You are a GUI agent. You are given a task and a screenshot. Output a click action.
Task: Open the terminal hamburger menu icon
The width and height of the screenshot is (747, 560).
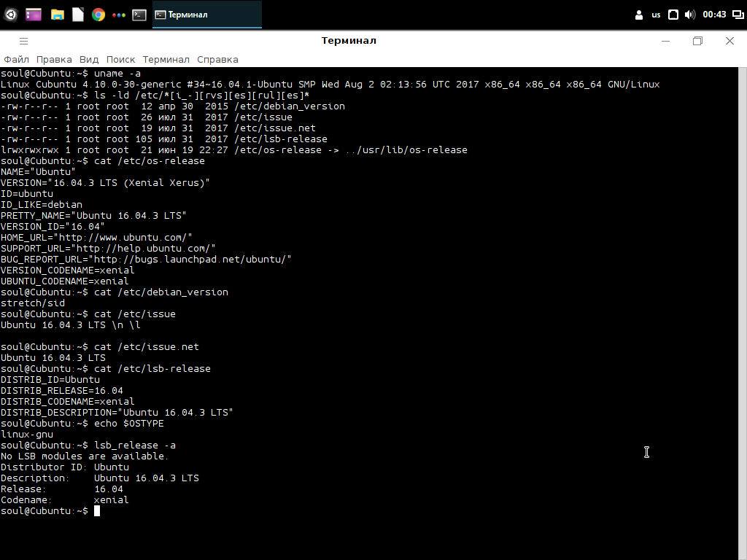[x=23, y=41]
